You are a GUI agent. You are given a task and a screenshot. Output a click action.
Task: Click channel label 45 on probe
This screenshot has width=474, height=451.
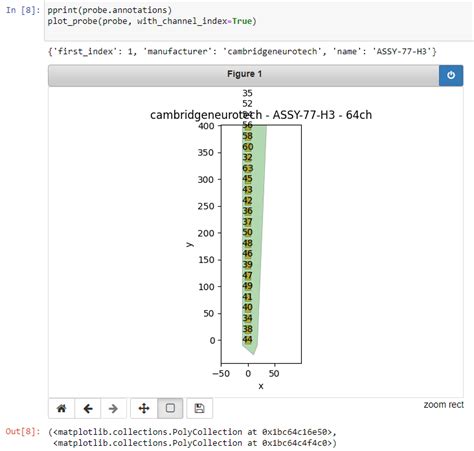247,179
